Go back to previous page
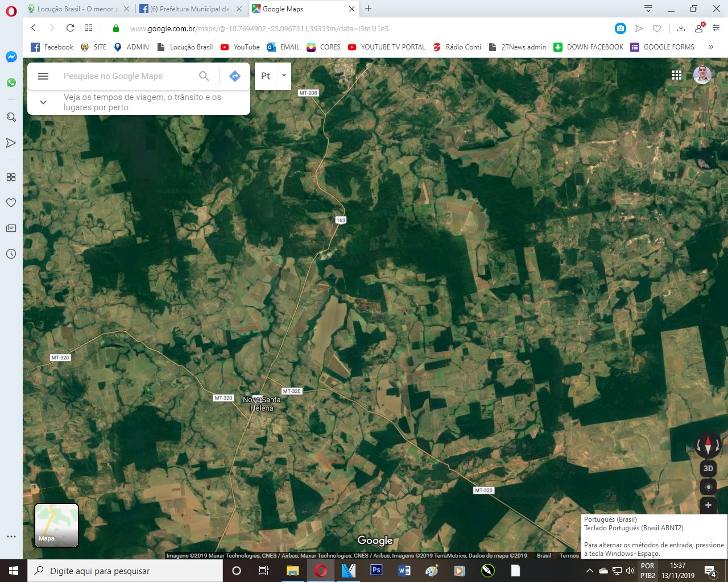The image size is (728, 582). [34, 28]
